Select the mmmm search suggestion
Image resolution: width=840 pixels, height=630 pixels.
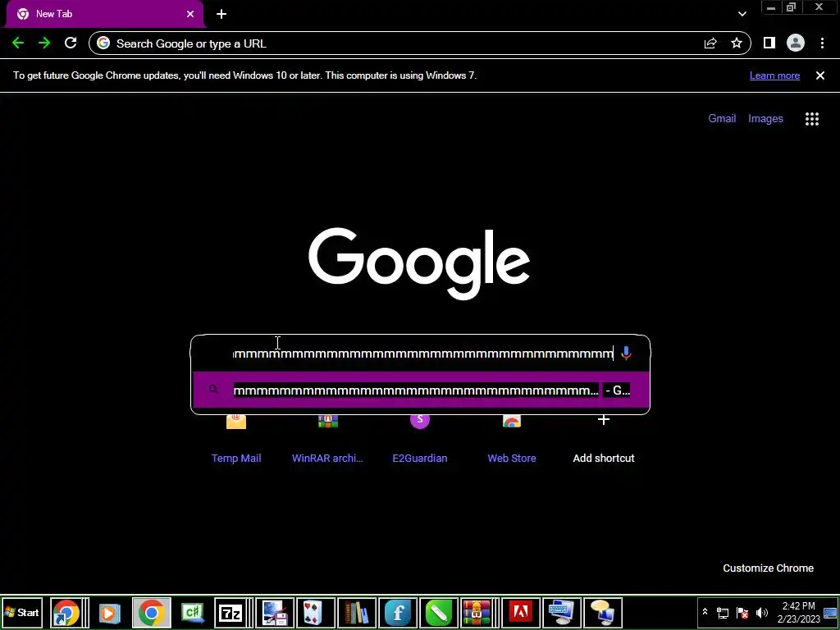[421, 390]
